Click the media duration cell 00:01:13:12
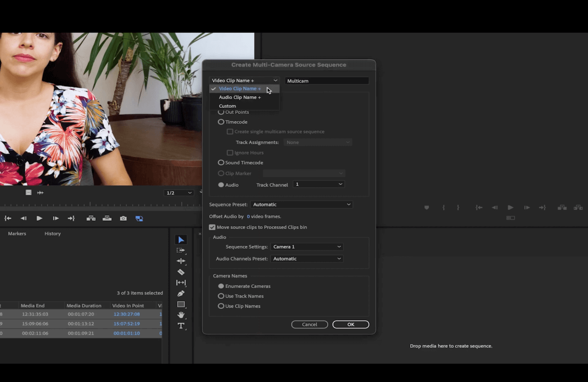This screenshot has width=588, height=382. pyautogui.click(x=81, y=324)
